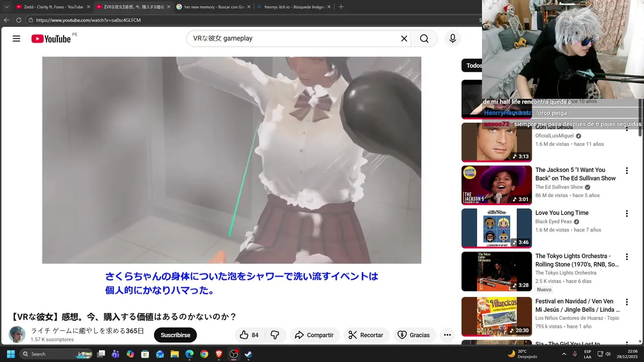Click the microphone icon in the system tray

coord(575,354)
